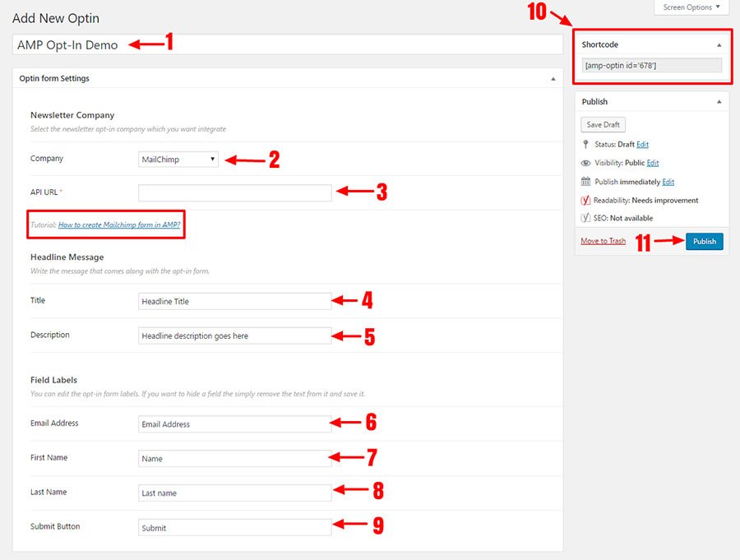The height and width of the screenshot is (560, 740).
Task: Click Move to Trash link
Action: 603,241
